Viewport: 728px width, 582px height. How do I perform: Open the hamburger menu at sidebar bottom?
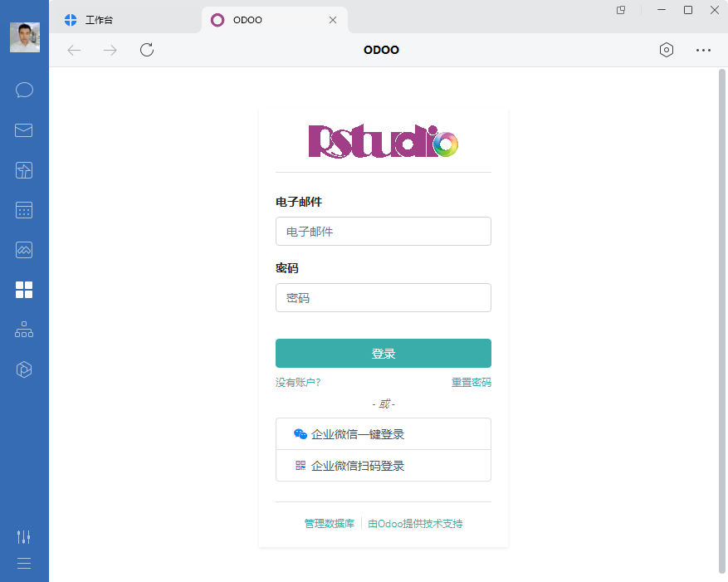[x=24, y=564]
